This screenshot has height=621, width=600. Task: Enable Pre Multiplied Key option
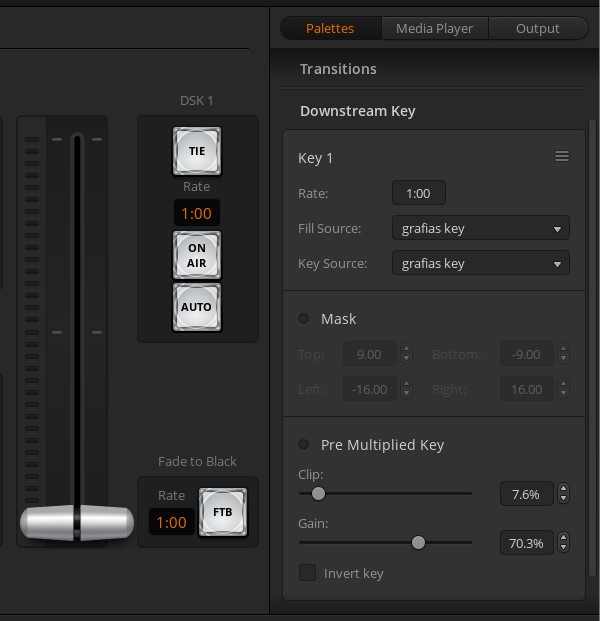(x=304, y=445)
